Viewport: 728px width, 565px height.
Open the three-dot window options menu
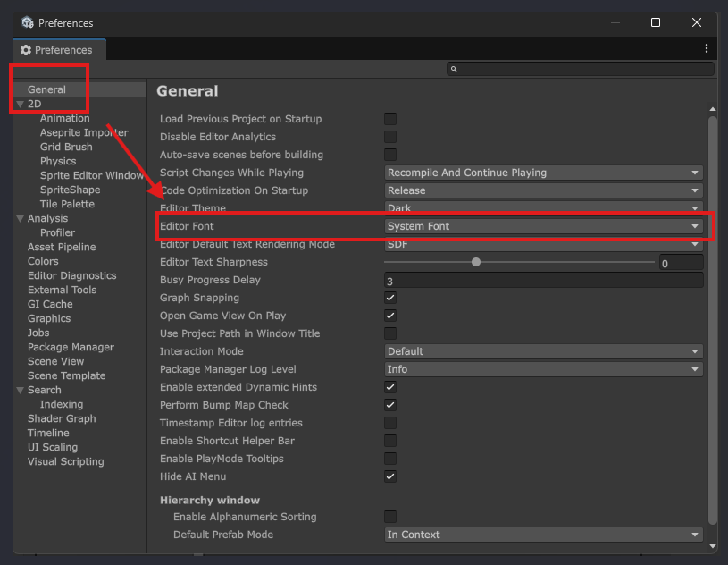click(x=707, y=48)
